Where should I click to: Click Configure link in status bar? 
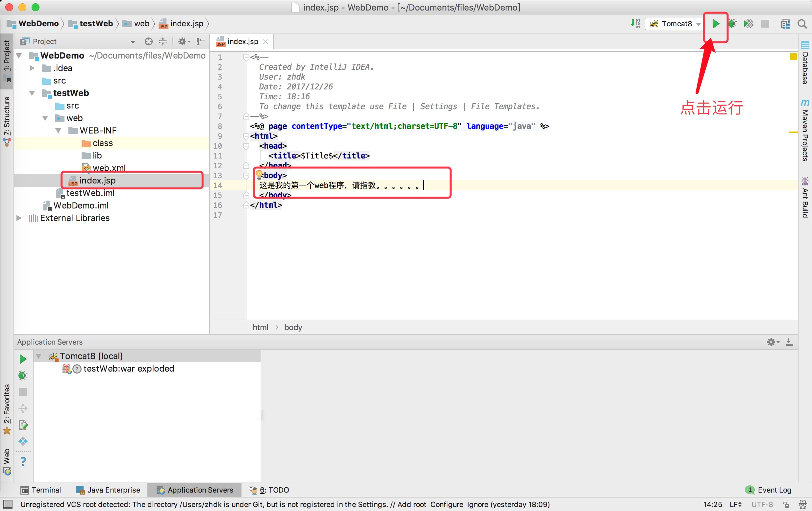446,505
